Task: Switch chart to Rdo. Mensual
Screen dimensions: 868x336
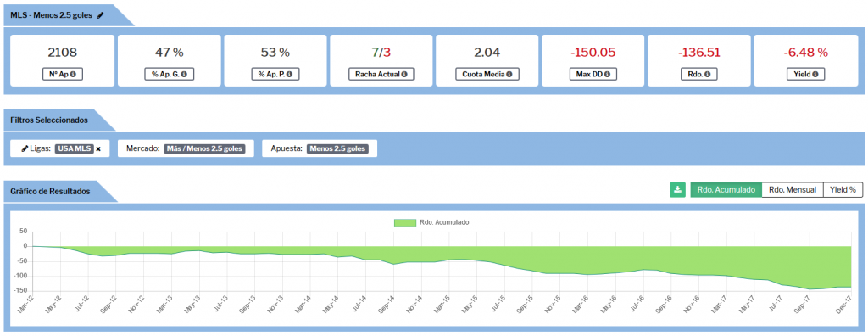Action: coord(793,189)
